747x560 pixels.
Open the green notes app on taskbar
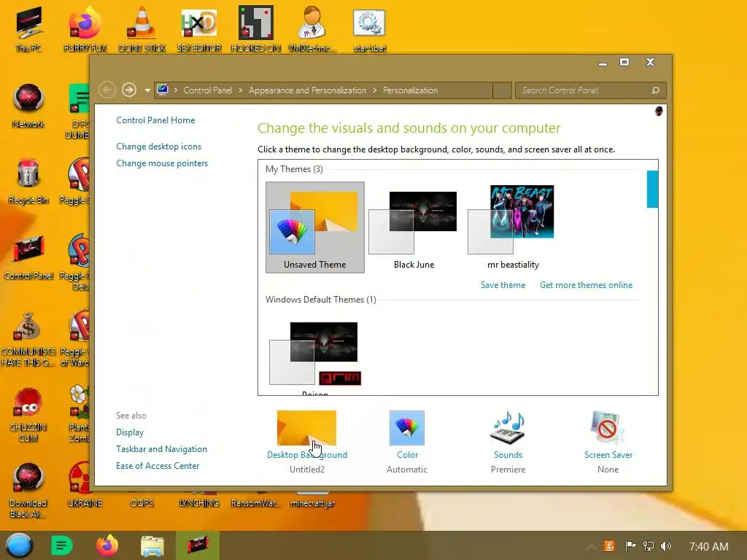[61, 545]
